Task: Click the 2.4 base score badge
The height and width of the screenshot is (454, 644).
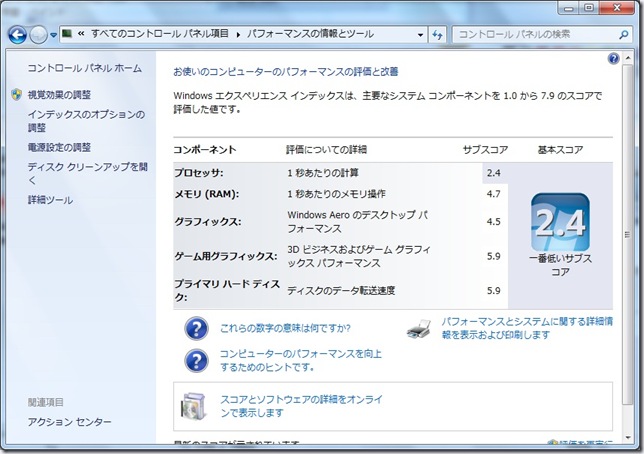Action: point(560,222)
